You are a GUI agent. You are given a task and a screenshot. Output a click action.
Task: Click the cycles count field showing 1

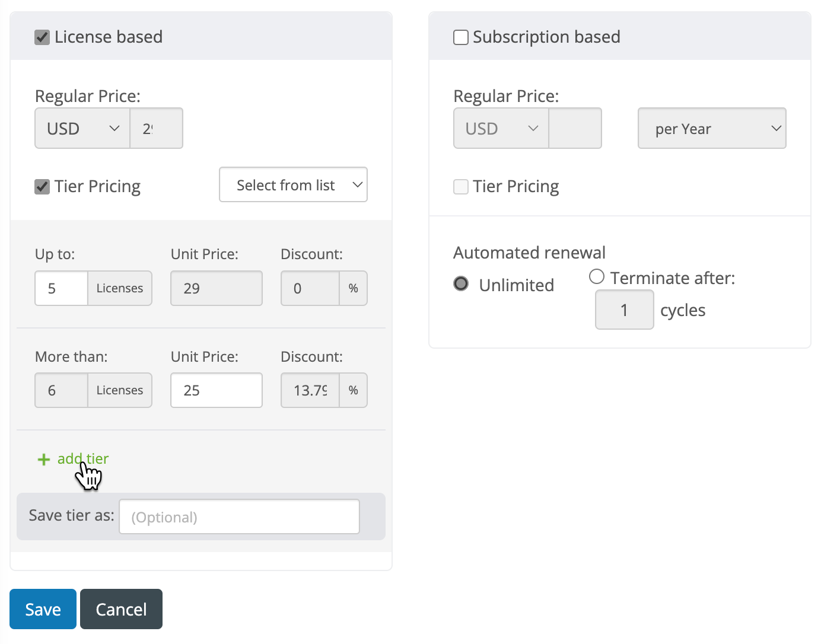point(625,310)
